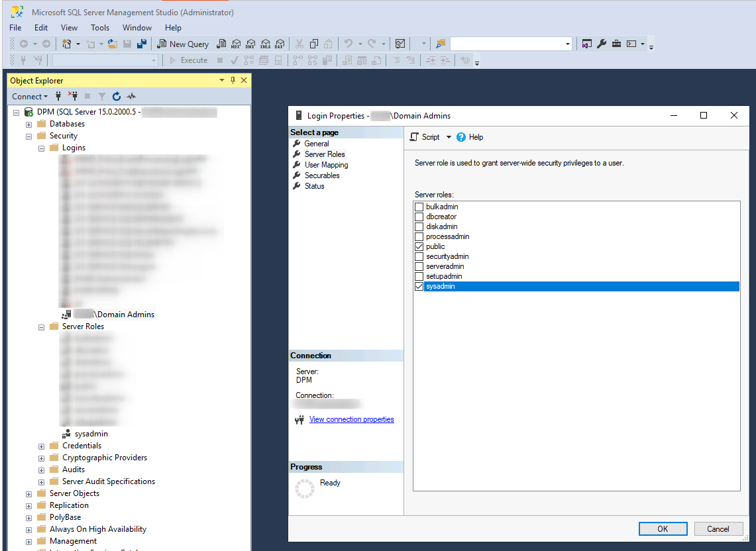Click the Refresh icon in Object Explorer

116,97
